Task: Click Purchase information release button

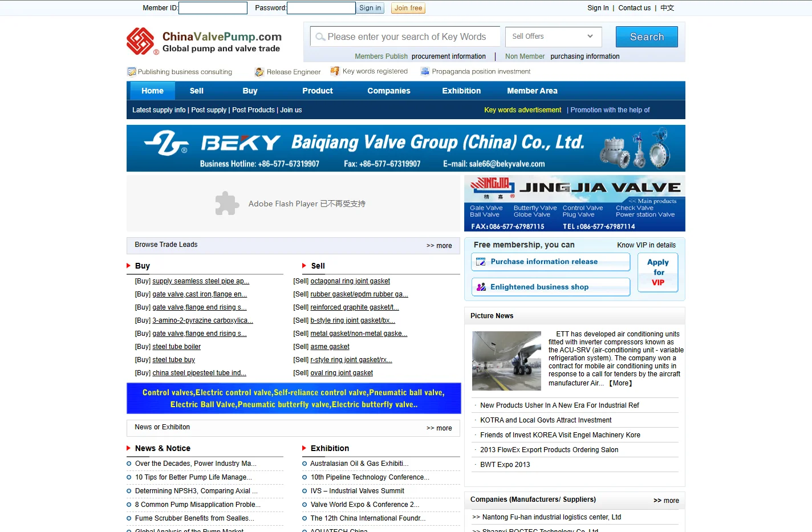Action: pos(551,262)
